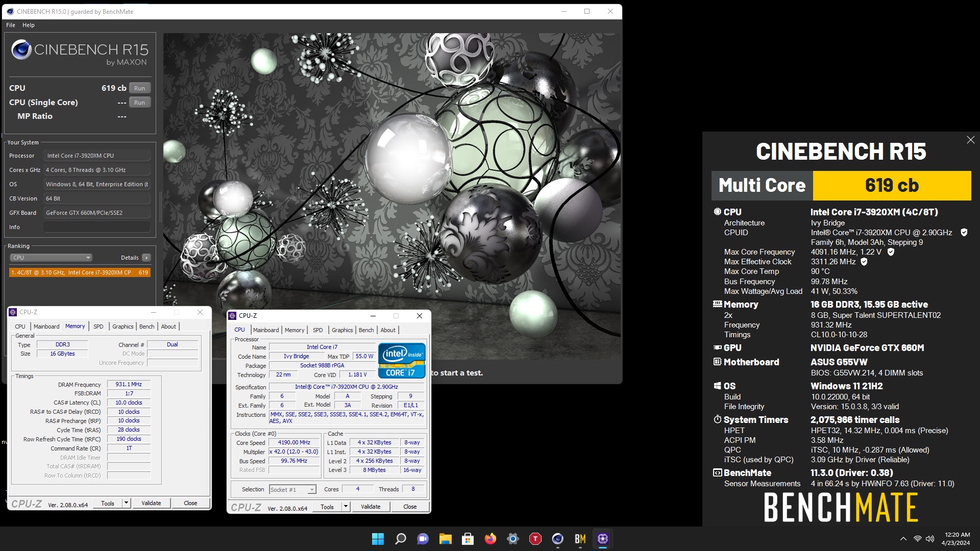
Task: Open Mainboard tab in front CPU-Z window
Action: tap(266, 330)
